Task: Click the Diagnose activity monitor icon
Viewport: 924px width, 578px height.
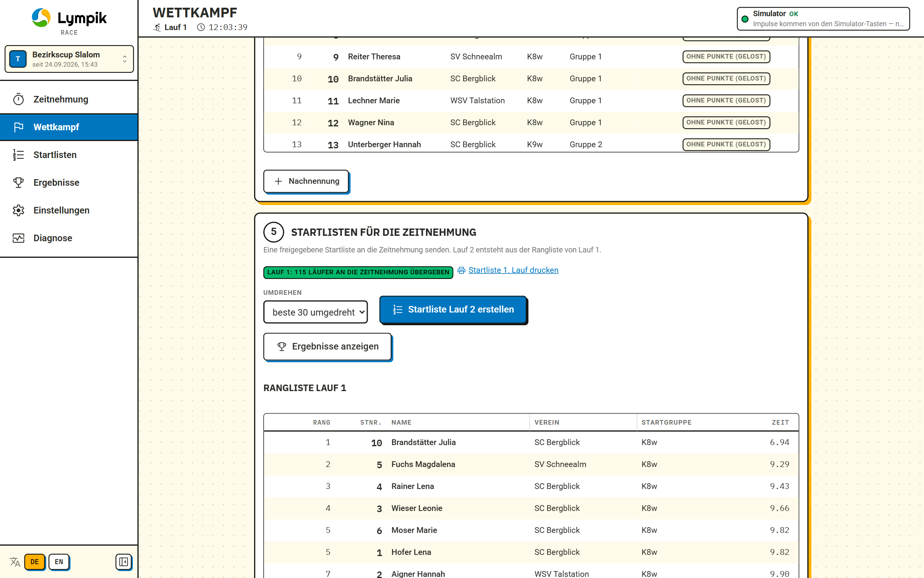Action: tap(18, 238)
